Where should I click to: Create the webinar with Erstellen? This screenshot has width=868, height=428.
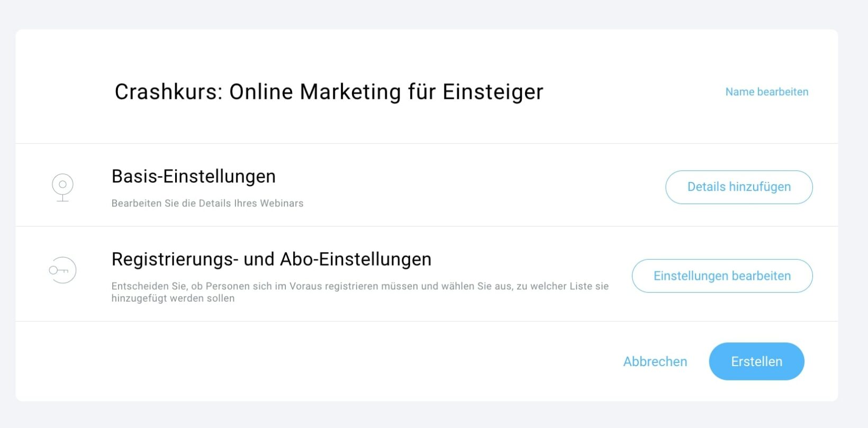(756, 362)
